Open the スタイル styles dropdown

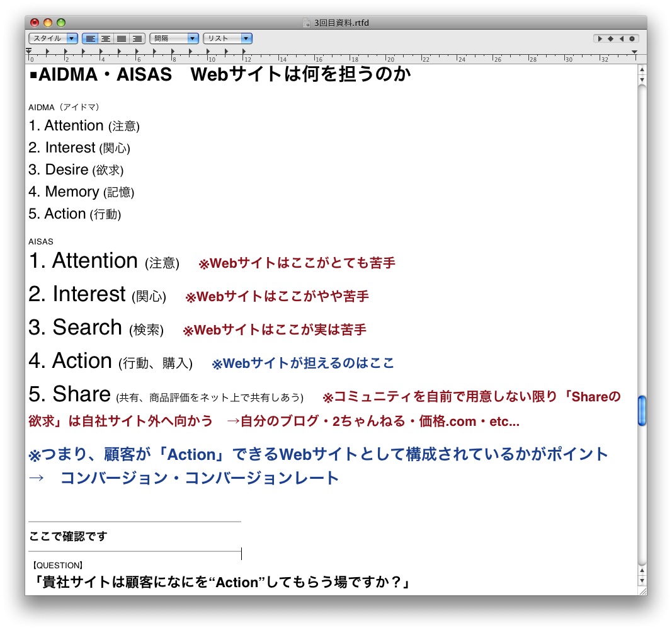[x=54, y=38]
